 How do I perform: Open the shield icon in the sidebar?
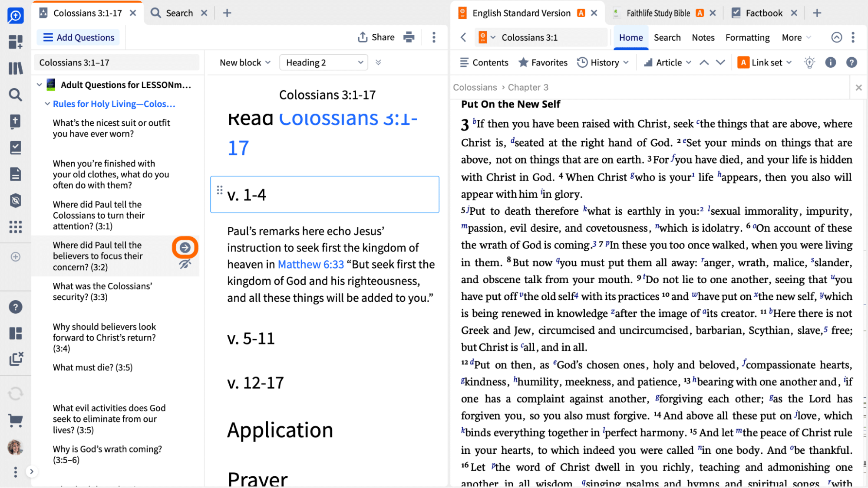point(15,200)
